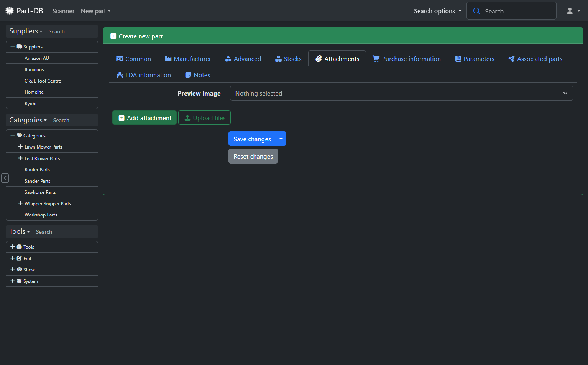Collapse the Categories tree root node
This screenshot has height=365, width=588.
tap(13, 135)
